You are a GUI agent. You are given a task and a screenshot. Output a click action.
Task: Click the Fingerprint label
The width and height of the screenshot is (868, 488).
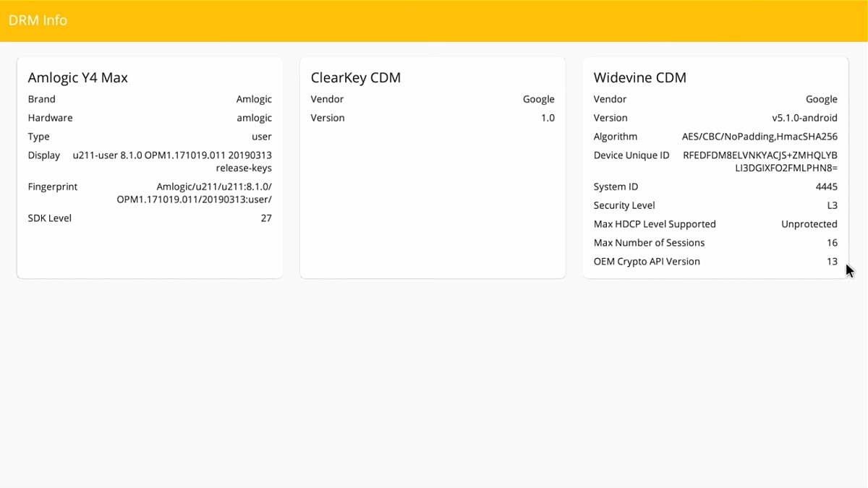53,187
